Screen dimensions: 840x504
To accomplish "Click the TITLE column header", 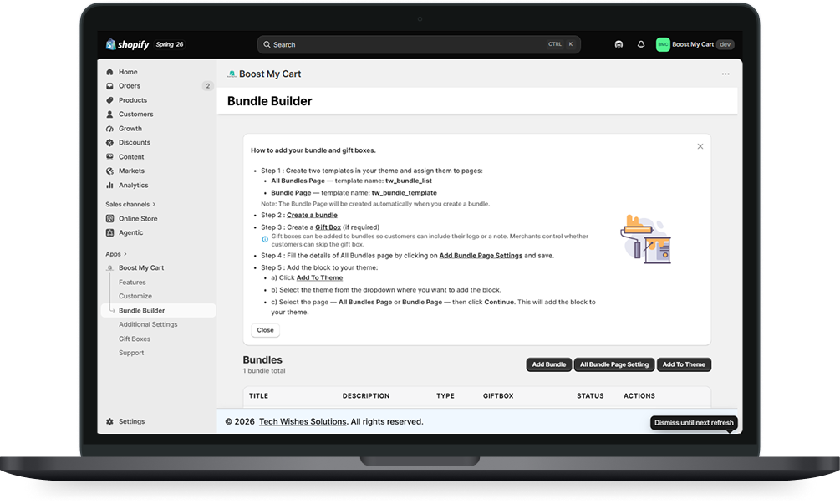I will pos(258,396).
